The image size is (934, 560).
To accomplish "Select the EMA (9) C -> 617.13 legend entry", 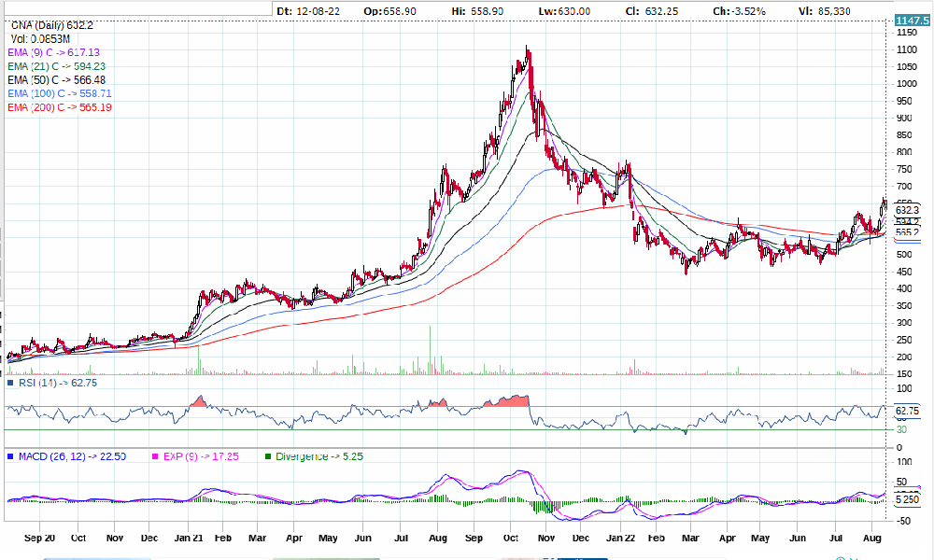I will [53, 53].
